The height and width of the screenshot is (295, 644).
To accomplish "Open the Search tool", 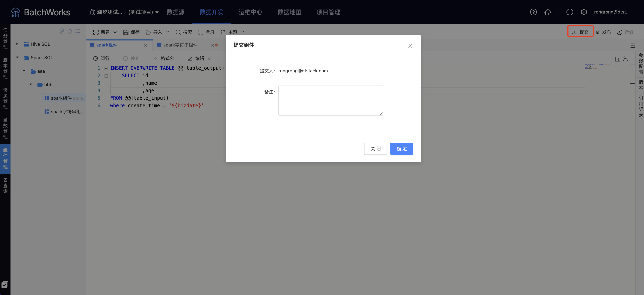I will [184, 32].
